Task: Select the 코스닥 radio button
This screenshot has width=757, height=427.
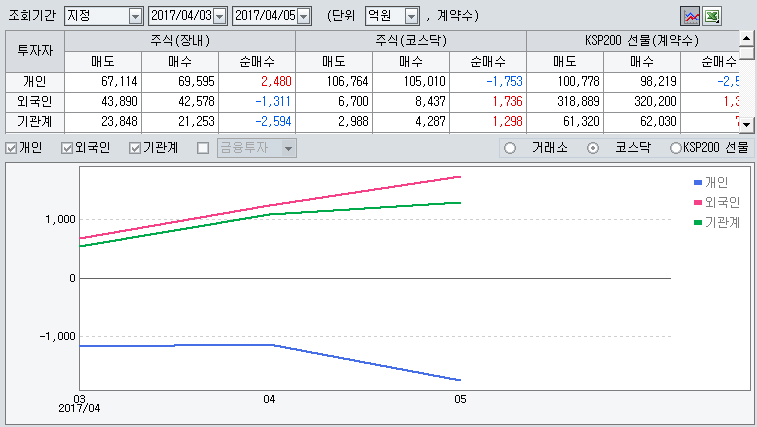Action: point(593,148)
